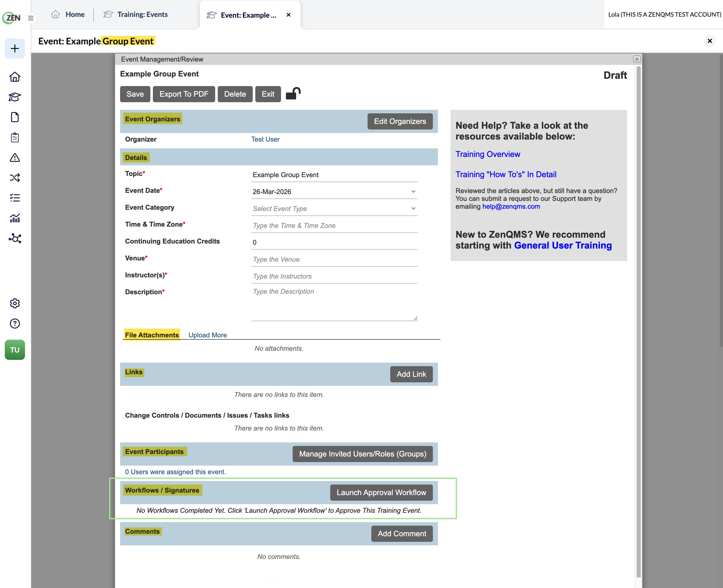Click the dialog vertical scrollbar

pyautogui.click(x=638, y=322)
